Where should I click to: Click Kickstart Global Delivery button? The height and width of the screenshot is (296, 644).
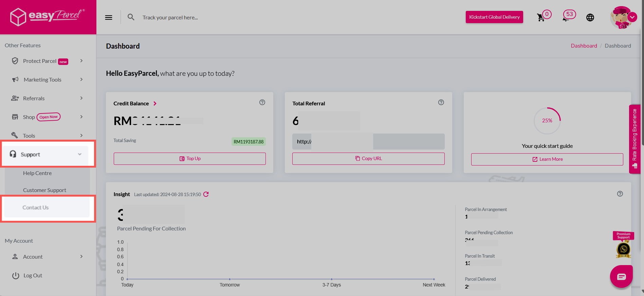494,17
